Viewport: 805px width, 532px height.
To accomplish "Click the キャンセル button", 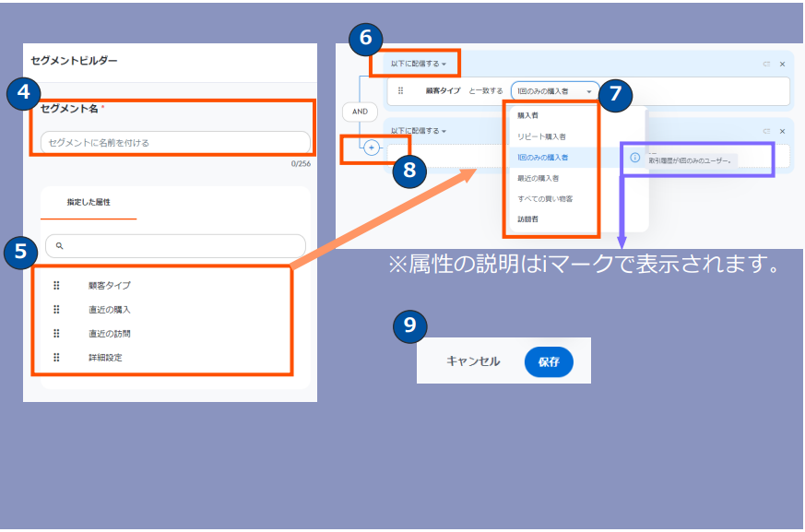I will coord(473,362).
